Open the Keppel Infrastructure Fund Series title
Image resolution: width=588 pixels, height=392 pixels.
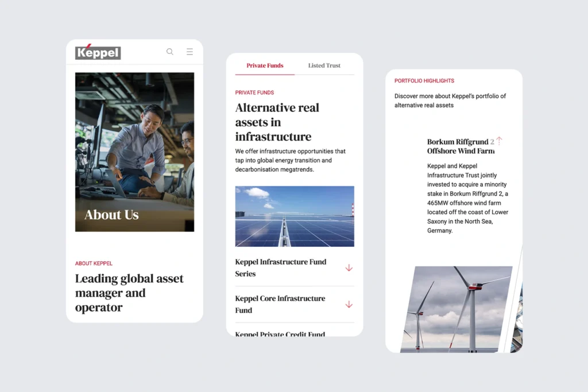tap(280, 267)
